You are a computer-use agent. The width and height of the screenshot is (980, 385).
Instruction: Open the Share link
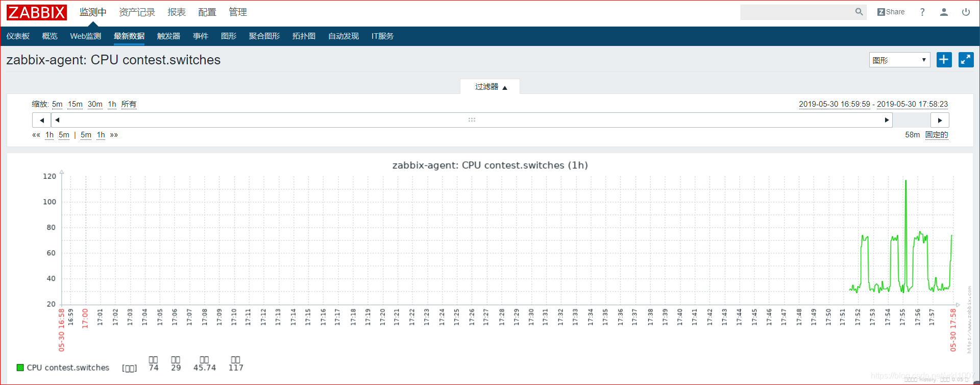pyautogui.click(x=891, y=12)
